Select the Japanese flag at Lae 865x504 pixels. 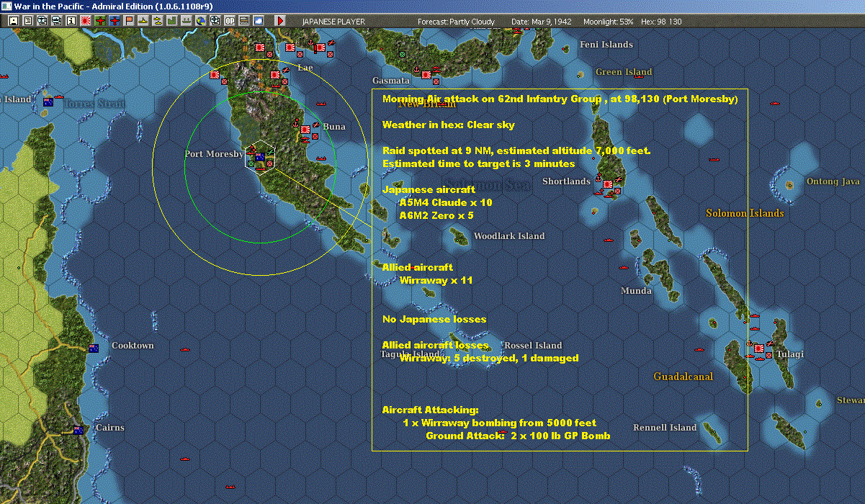click(274, 75)
